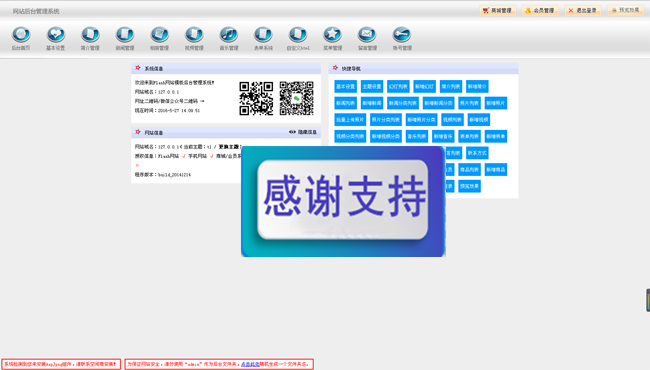
Task: Click the 新增新闻分类 quick nav tile
Action: pos(439,103)
